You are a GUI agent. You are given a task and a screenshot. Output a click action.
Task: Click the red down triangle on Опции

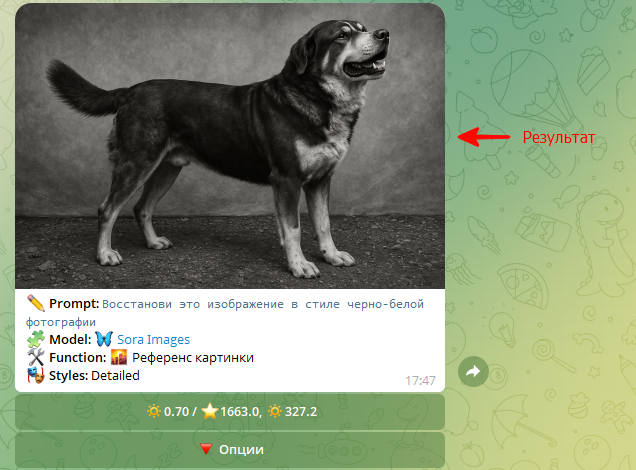(x=206, y=449)
